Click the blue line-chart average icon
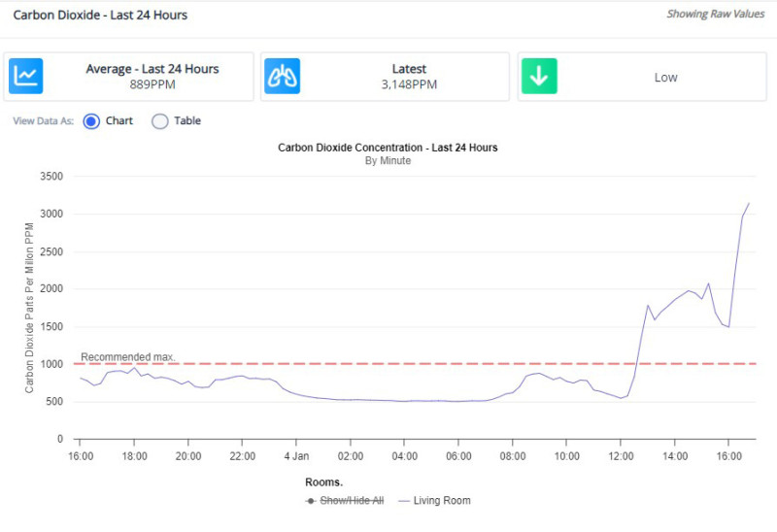 pyautogui.click(x=26, y=77)
